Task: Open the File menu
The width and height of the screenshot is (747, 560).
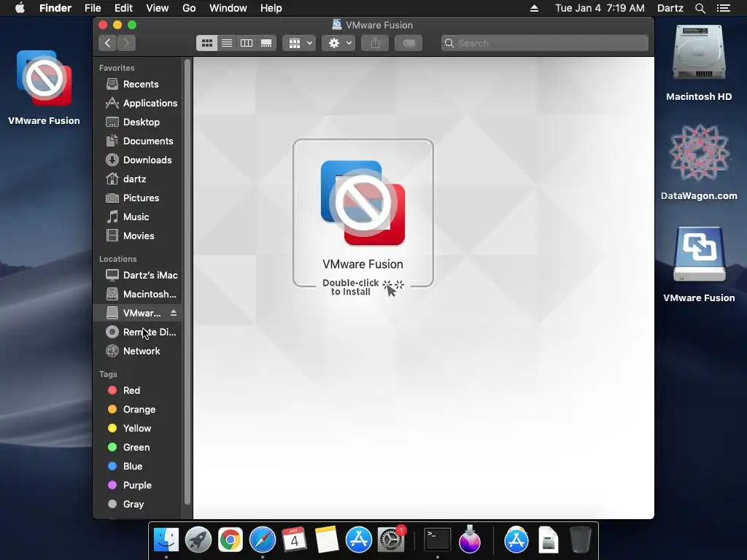Action: click(x=93, y=8)
